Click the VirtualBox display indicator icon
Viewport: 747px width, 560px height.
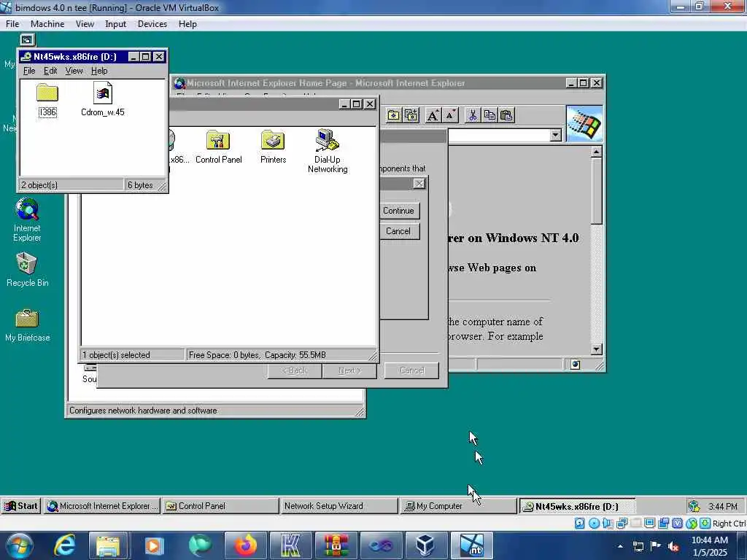point(649,524)
